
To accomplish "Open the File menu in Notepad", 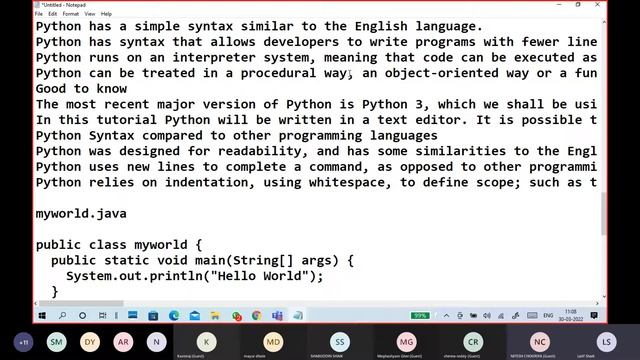I will 39,14.
